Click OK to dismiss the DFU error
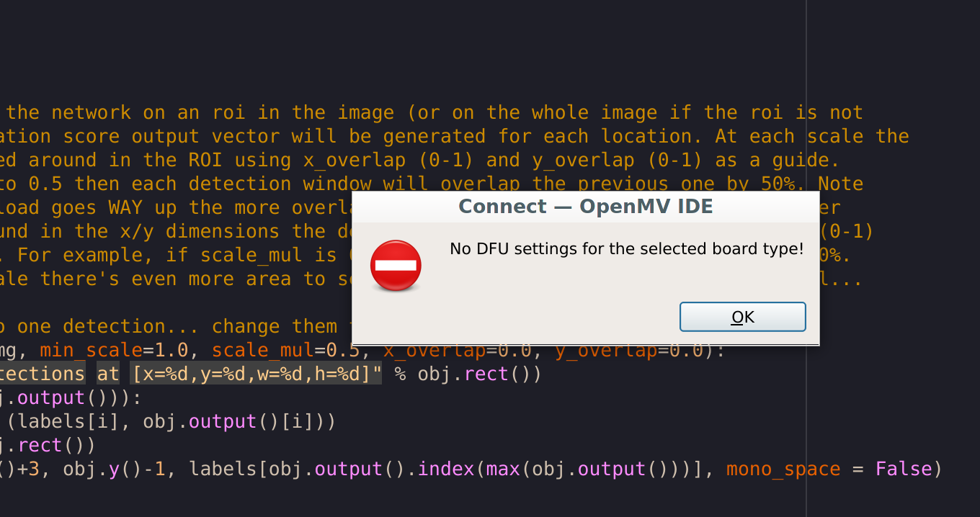 click(x=742, y=316)
